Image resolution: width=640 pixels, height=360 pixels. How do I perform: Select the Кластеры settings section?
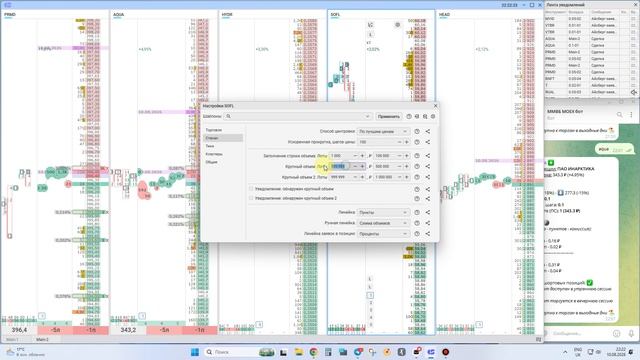[214, 154]
